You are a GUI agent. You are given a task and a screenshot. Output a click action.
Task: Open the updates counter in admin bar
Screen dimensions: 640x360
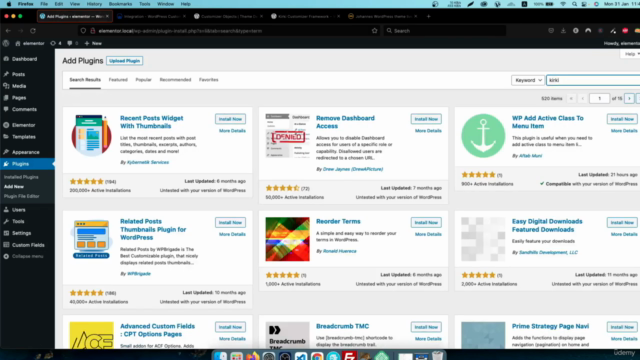pos(56,43)
